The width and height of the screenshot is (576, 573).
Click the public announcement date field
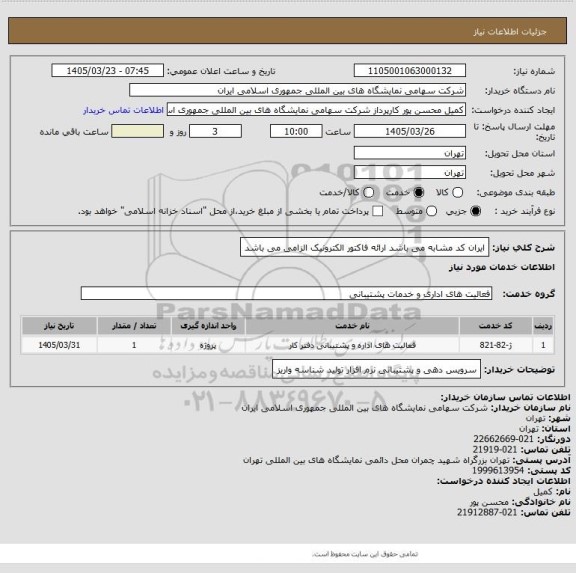[108, 71]
